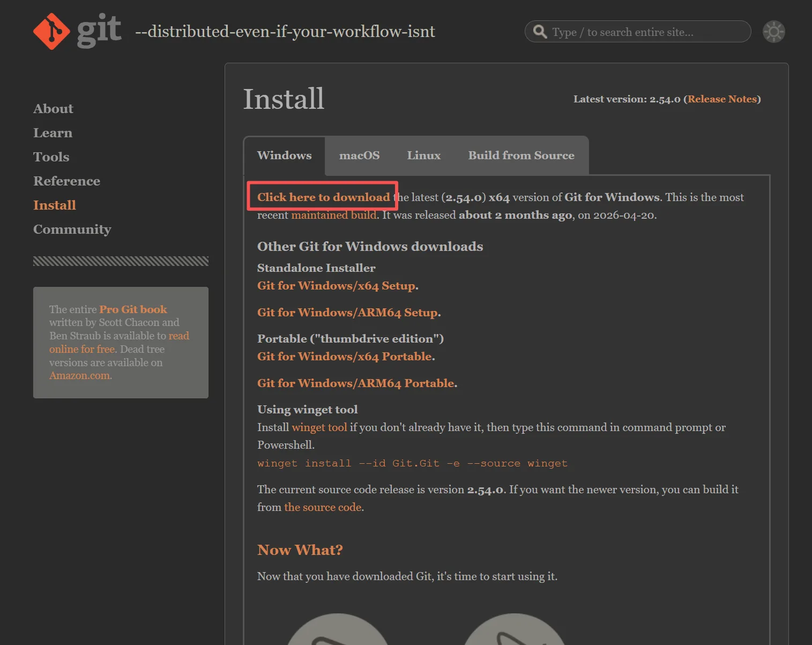Open the Release Notes link
Image resolution: width=812 pixels, height=645 pixels.
click(722, 99)
